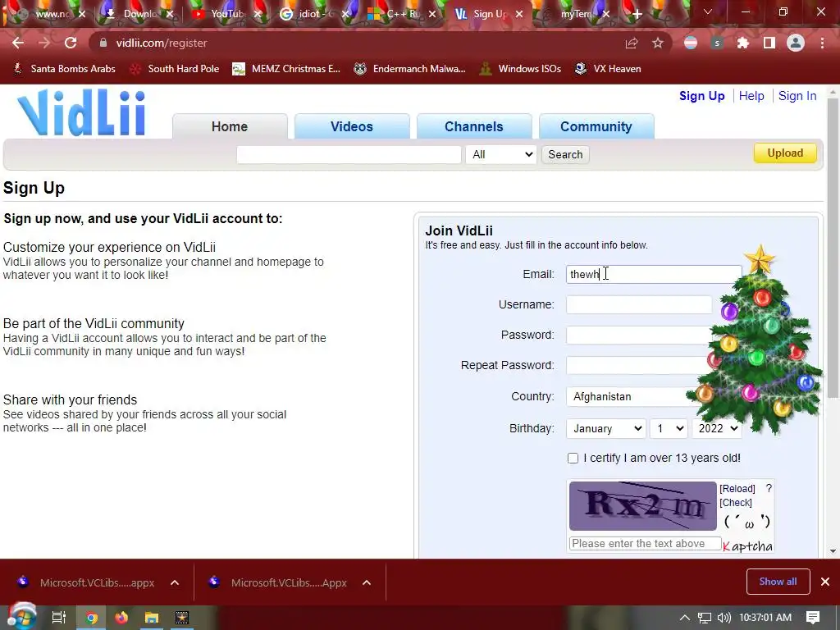
Task: Open the Windows Start button
Action: [21, 617]
